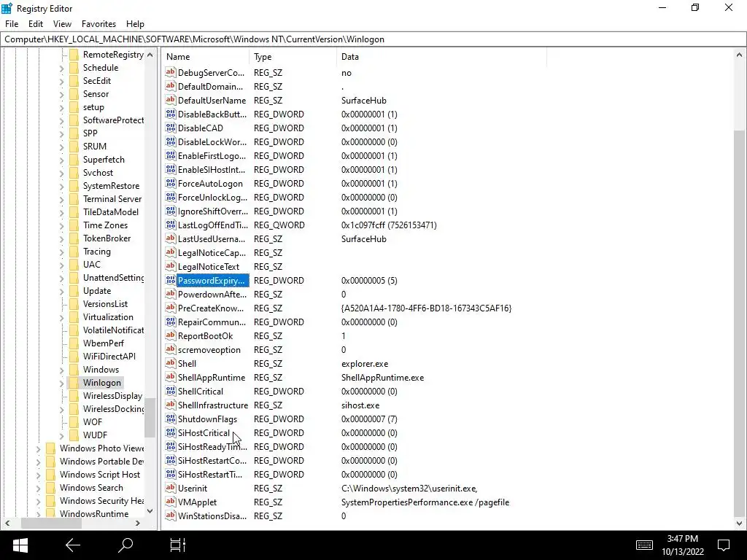
Task: Expand the WUDF key
Action: 62,435
